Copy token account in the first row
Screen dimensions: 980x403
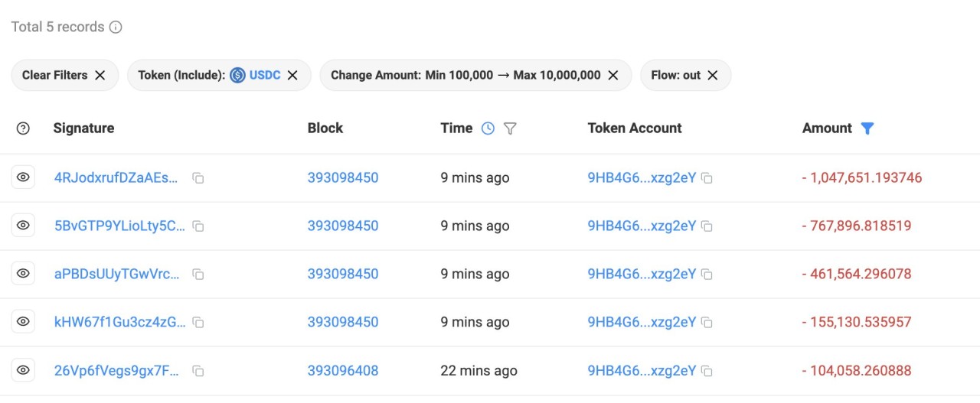tap(707, 178)
